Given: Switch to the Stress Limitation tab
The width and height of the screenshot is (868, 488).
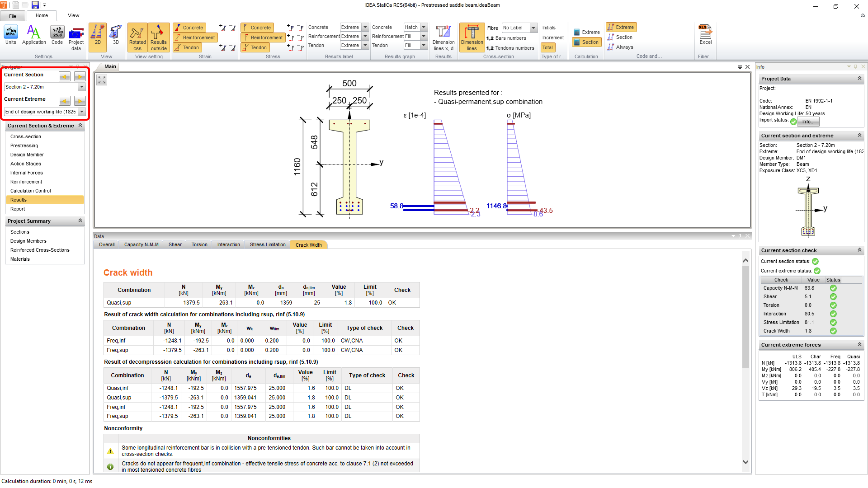Looking at the screenshot, I should [x=268, y=245].
